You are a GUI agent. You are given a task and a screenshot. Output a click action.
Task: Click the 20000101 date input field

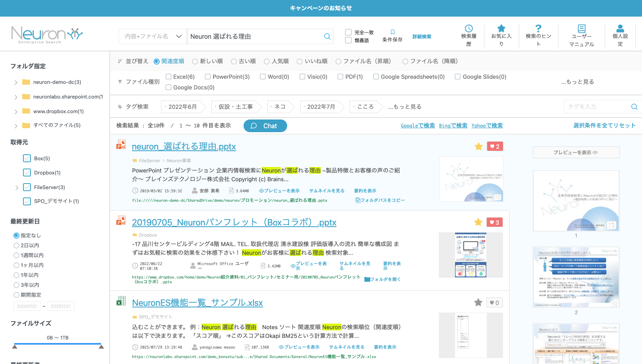coord(27,306)
